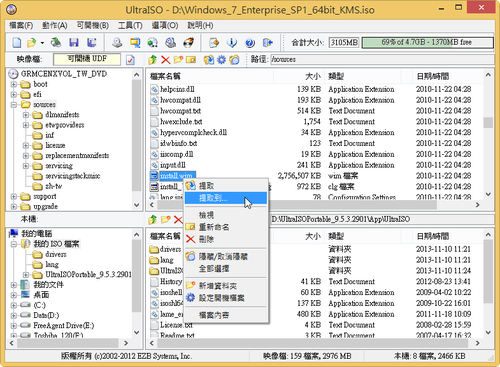The height and width of the screenshot is (367, 500).
Task: Go up a folder in image pane
Action: tap(153, 60)
